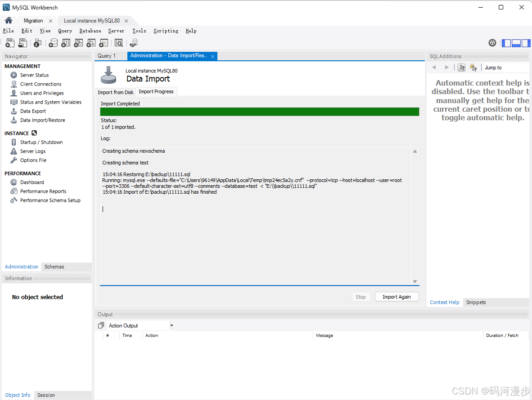
Task: Switch to Import from Disk tab
Action: (x=116, y=92)
